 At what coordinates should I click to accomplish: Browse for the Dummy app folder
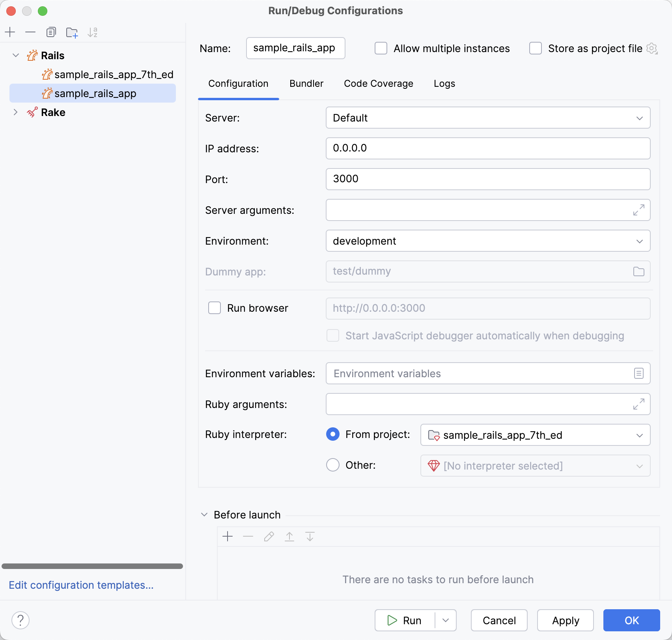tap(638, 271)
